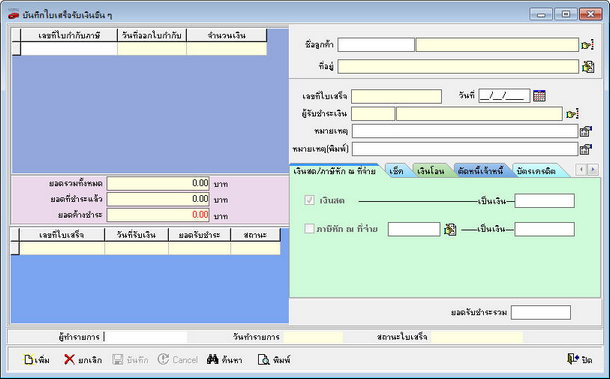Click the พิมพ์ print preview button

coord(274,360)
